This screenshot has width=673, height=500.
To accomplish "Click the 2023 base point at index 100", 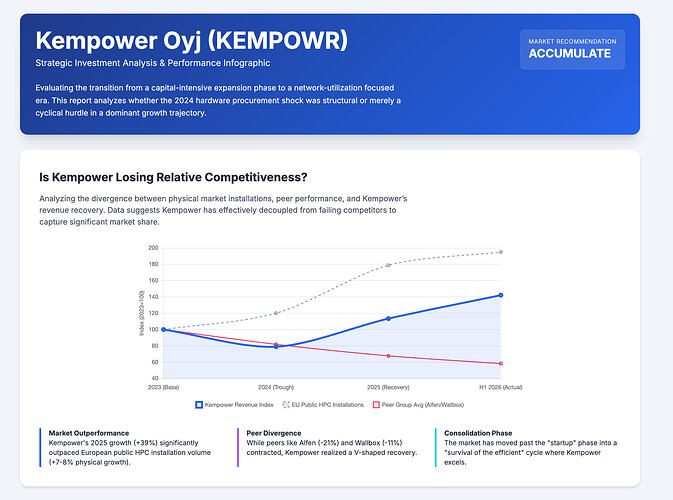I will click(164, 330).
